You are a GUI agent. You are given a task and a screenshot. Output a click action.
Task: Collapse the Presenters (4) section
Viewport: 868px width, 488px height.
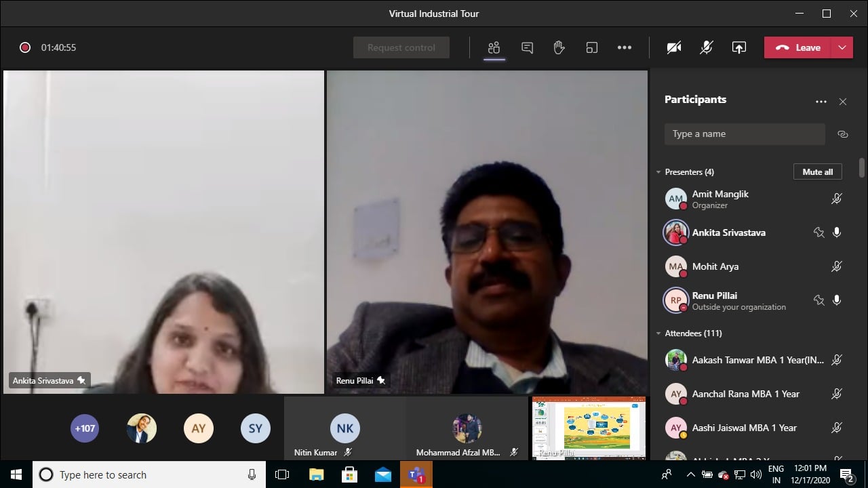point(658,172)
